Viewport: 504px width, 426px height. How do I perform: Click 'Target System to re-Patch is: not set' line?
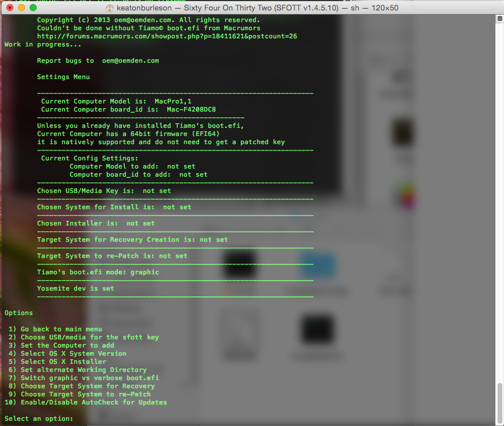(x=112, y=256)
